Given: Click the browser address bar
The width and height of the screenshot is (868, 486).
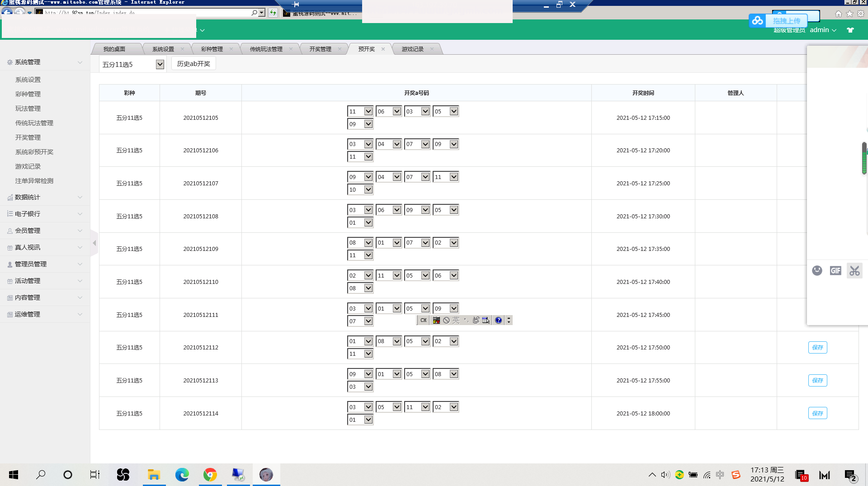Looking at the screenshot, I should 145,13.
